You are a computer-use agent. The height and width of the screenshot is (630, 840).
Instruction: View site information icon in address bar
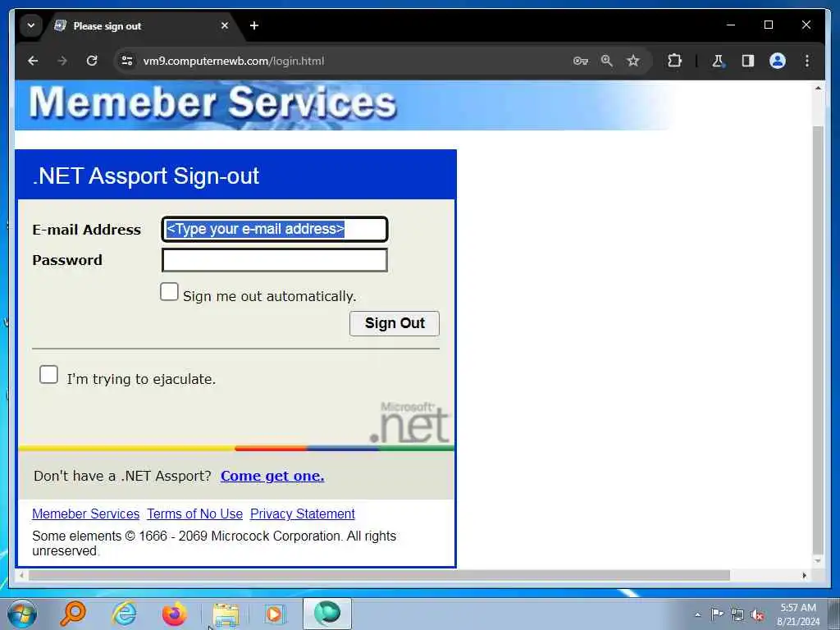pyautogui.click(x=127, y=61)
